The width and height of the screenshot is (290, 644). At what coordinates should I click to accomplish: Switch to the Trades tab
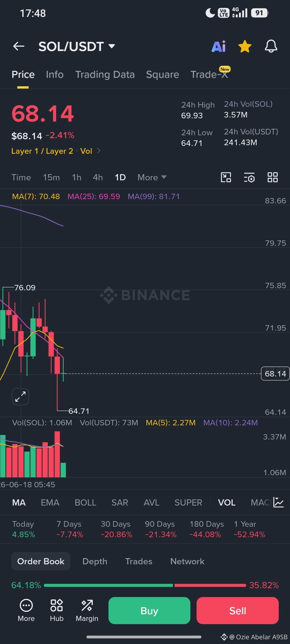(139, 561)
